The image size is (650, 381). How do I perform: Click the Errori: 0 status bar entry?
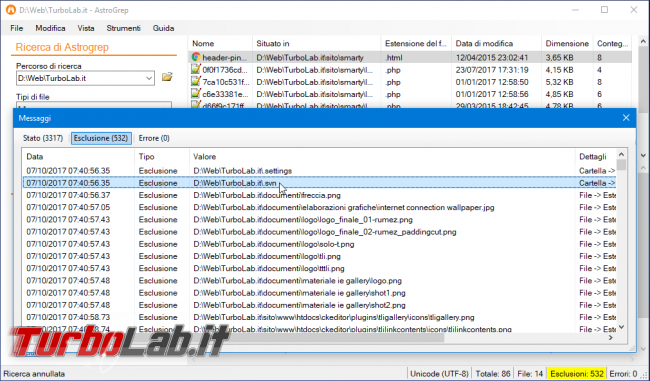tap(623, 374)
